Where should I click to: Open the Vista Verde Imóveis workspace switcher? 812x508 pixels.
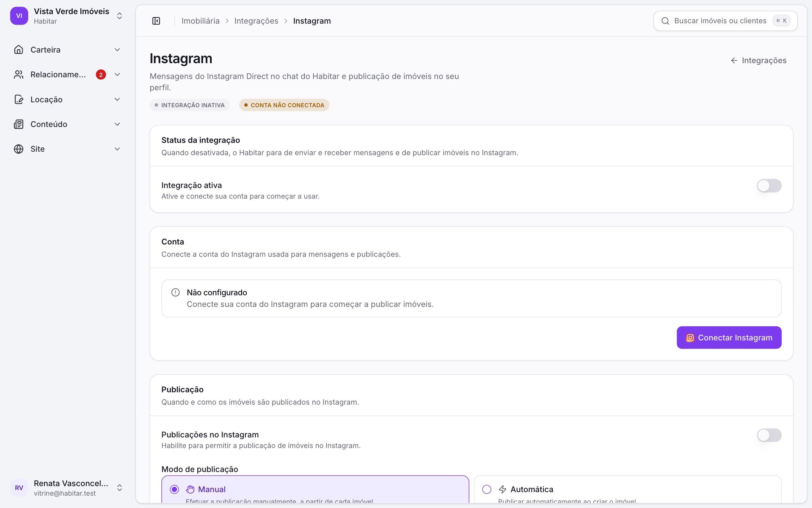67,16
